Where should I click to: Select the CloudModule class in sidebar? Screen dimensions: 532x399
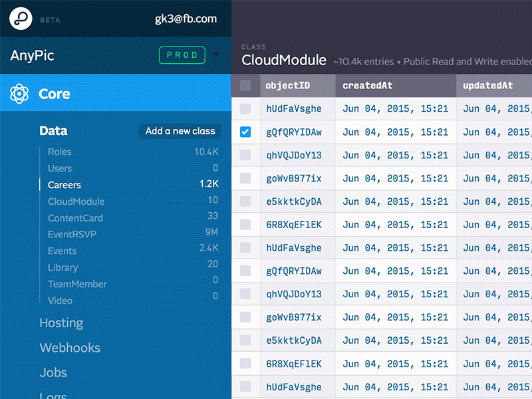coord(76,201)
